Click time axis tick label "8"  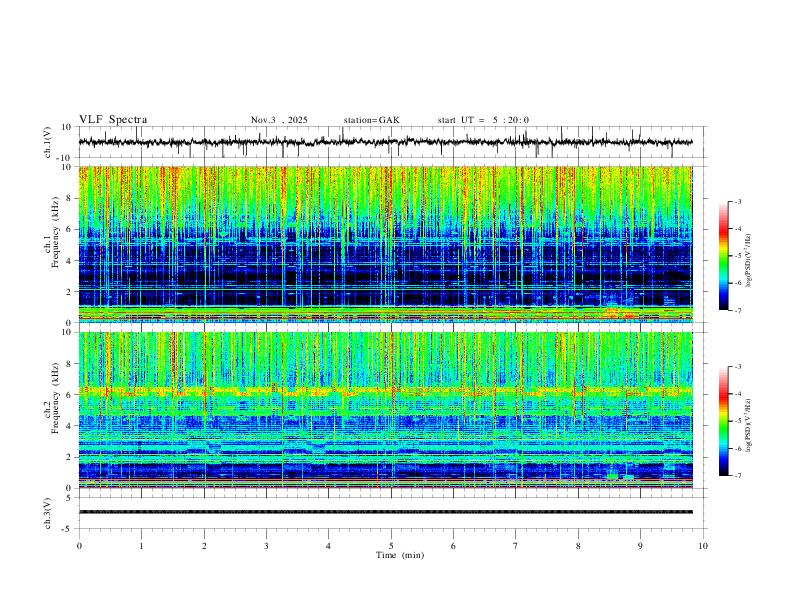point(578,546)
